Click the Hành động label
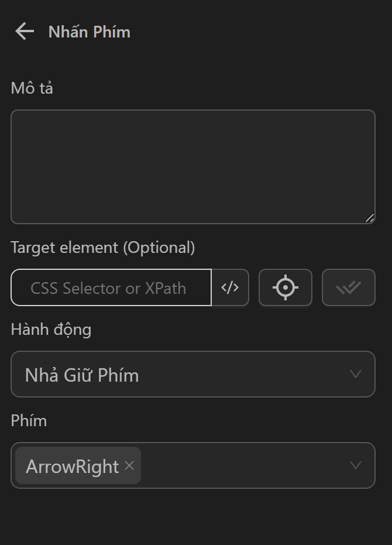Screen dimensions: 392x545 pyautogui.click(x=51, y=330)
